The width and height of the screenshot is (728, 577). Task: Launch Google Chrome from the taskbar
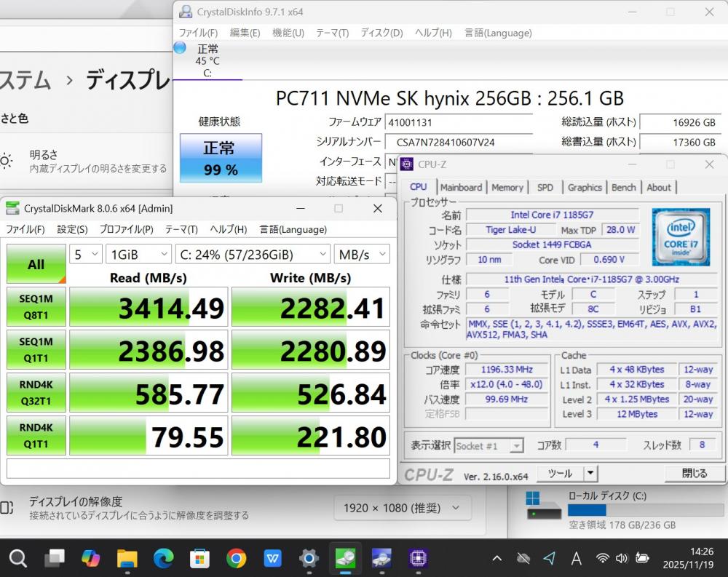tap(236, 558)
